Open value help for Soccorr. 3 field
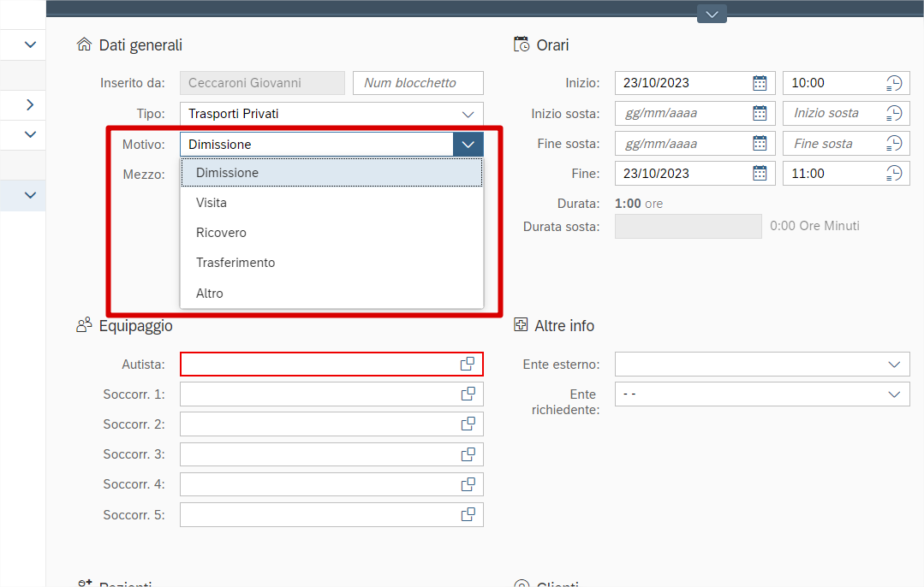 click(x=468, y=454)
